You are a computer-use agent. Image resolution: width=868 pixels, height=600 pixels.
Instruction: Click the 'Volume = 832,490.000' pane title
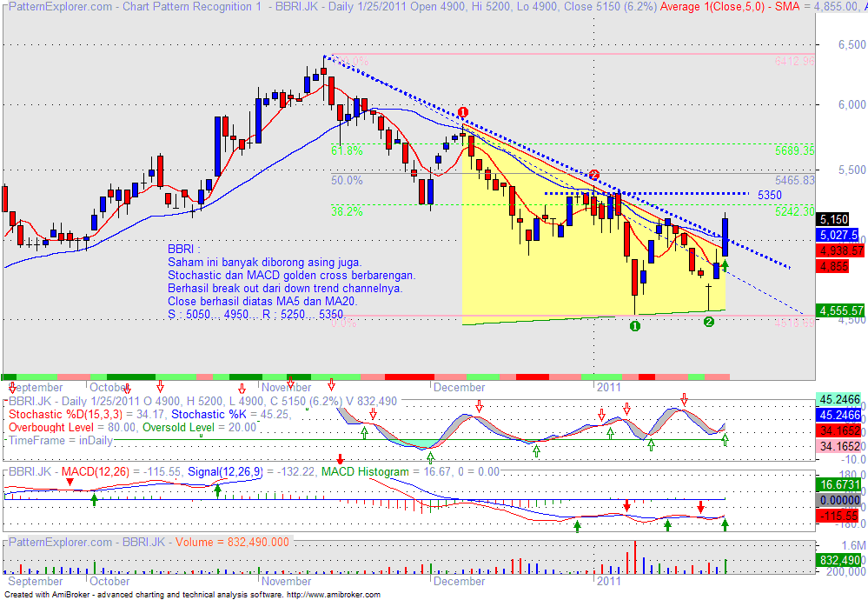tap(233, 542)
